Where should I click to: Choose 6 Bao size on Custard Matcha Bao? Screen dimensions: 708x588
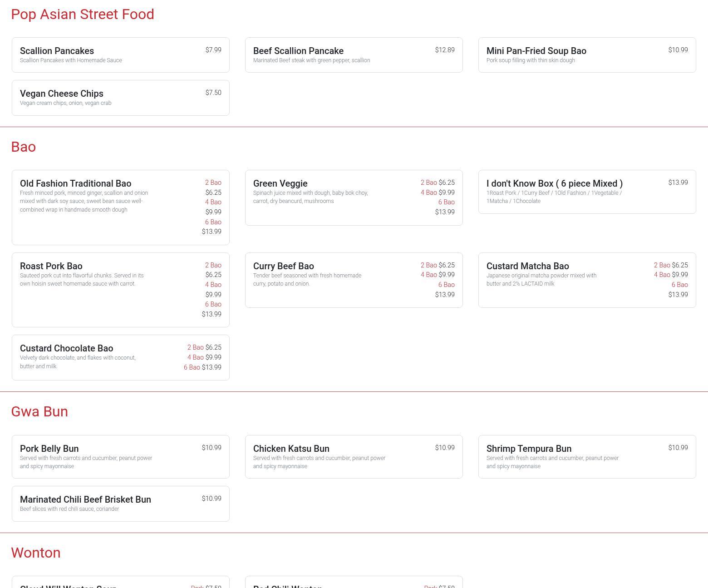680,285
